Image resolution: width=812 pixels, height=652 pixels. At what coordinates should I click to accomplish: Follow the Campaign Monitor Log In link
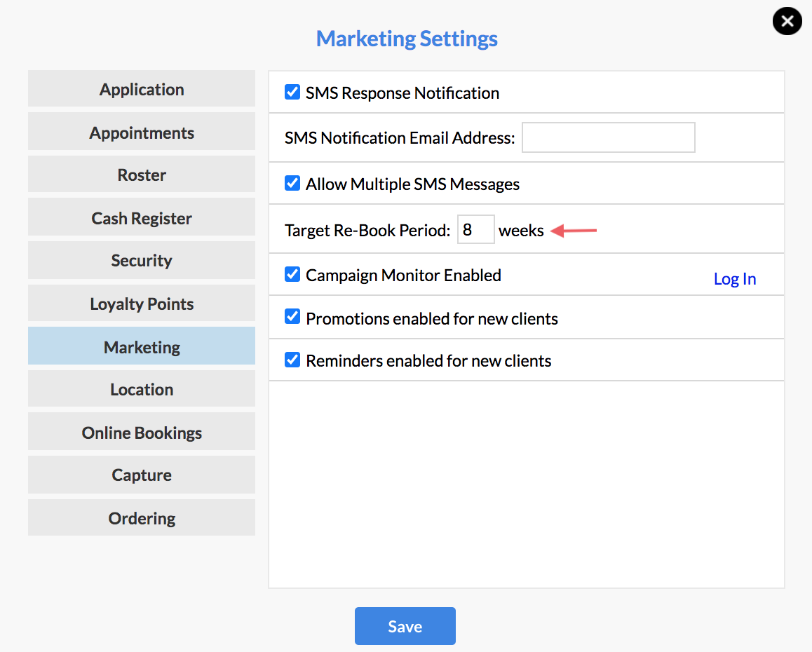(735, 278)
